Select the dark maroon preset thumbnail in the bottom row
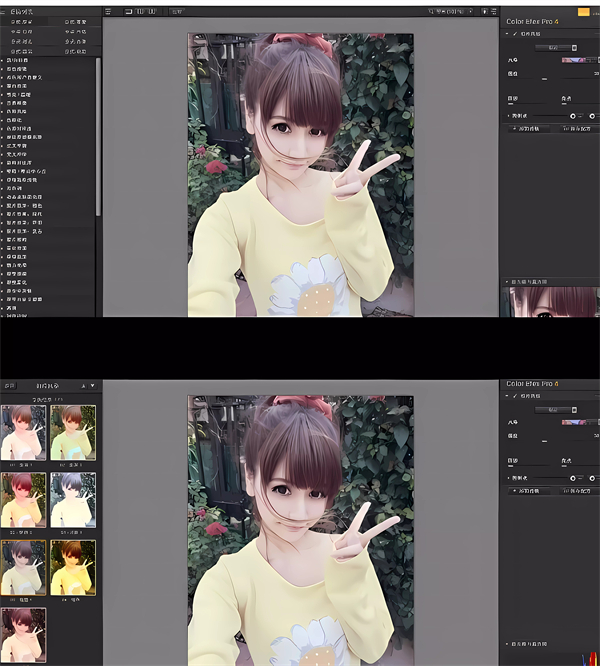The image size is (600, 666). coord(23,635)
